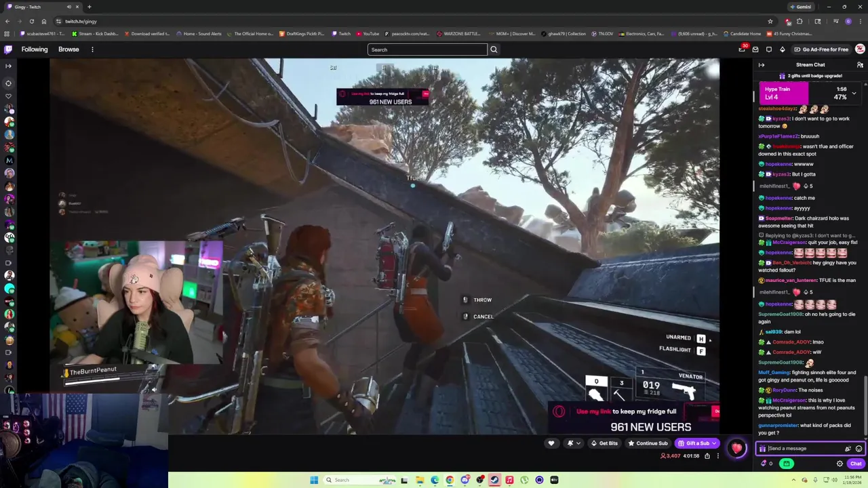Open Twitch top nav more menu

tap(92, 49)
